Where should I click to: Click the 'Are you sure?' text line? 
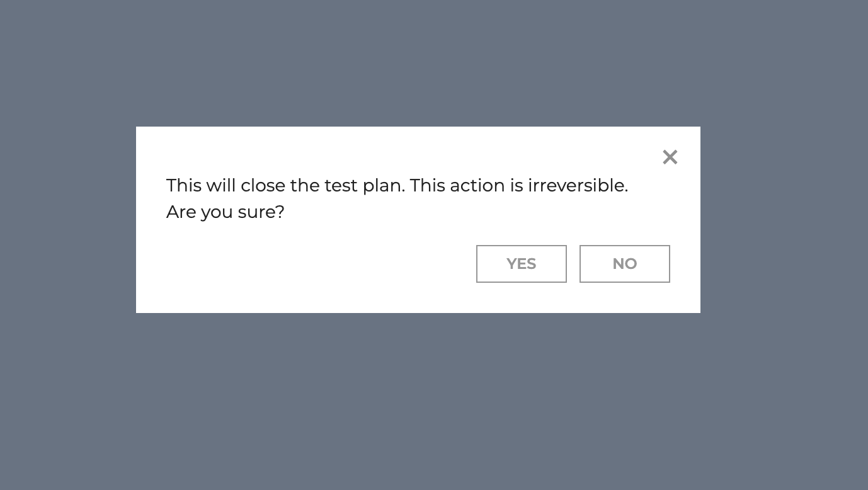[x=226, y=212]
